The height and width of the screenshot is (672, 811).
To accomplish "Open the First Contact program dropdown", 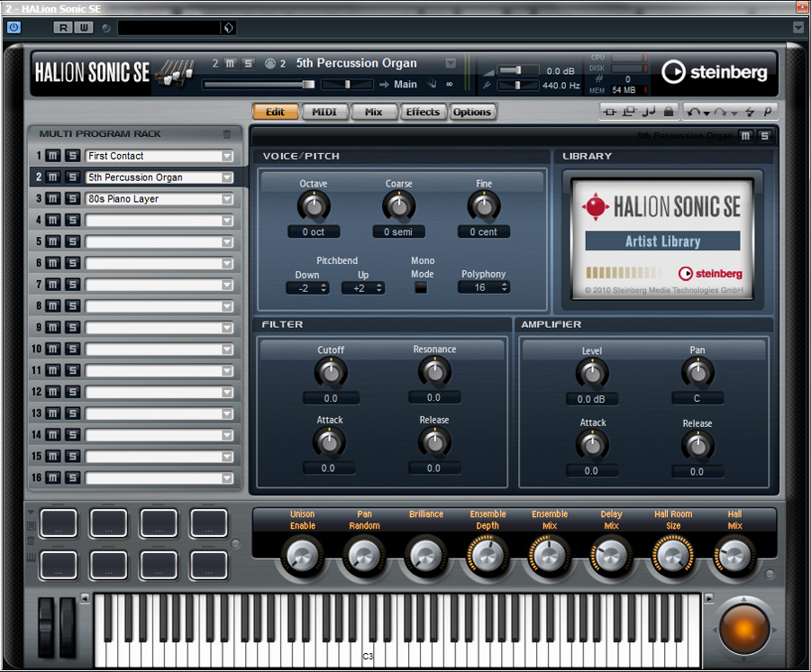I will click(x=227, y=156).
